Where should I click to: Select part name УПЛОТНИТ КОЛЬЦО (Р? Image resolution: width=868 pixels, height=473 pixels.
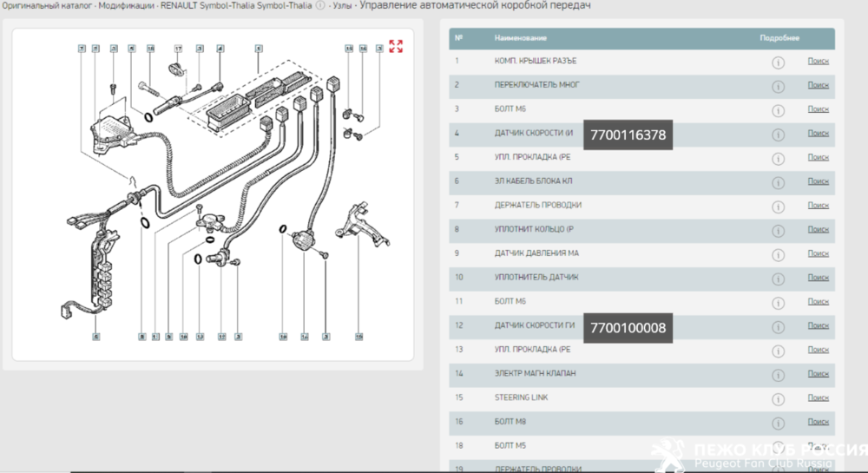(534, 229)
